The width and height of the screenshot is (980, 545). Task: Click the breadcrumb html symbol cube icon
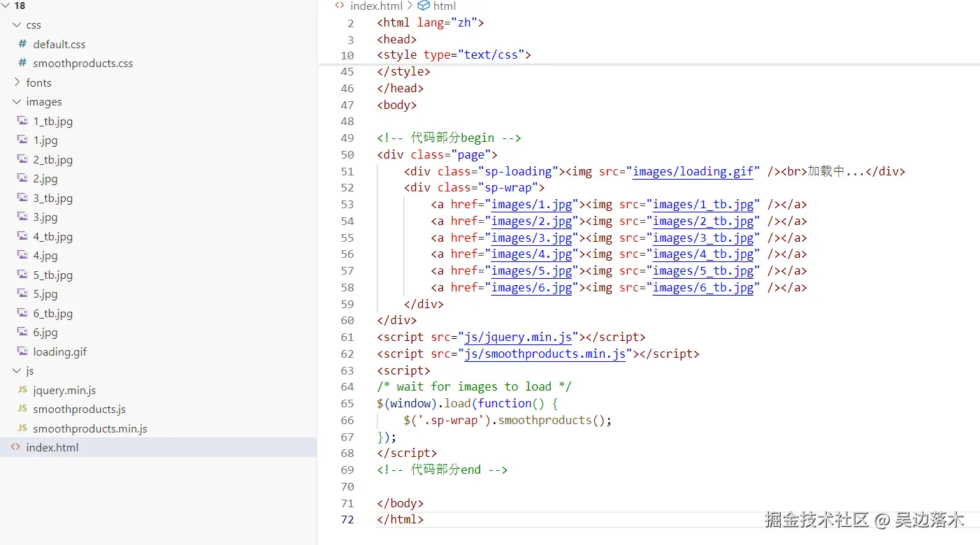(424, 6)
